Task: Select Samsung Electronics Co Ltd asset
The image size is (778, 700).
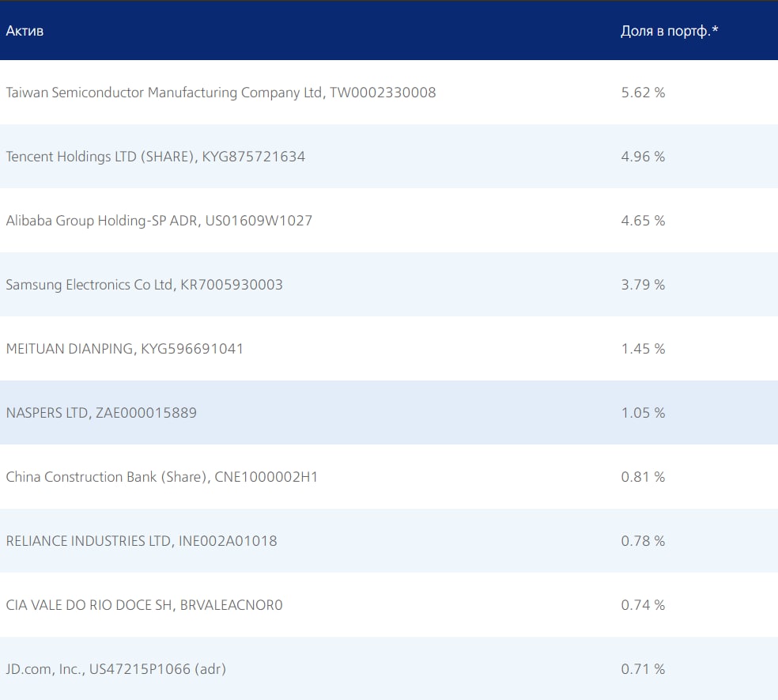Action: (145, 285)
